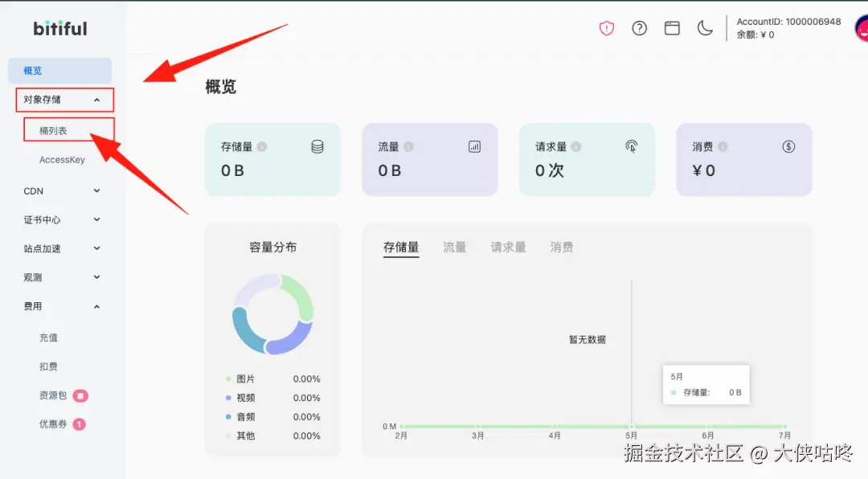Screen dimensions: 868x479
Task: Click the ¥ 0 value in 消费 card
Action: (x=703, y=170)
